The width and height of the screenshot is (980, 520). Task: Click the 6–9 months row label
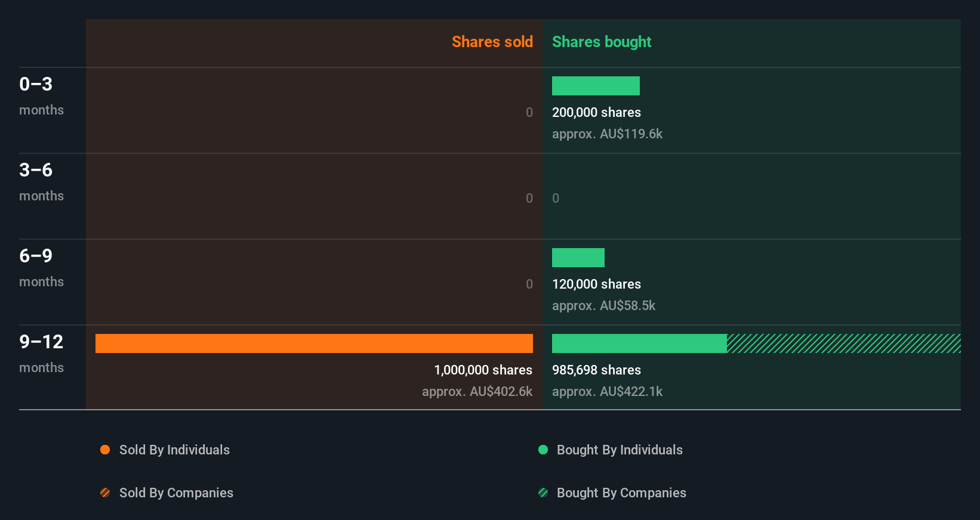click(41, 268)
